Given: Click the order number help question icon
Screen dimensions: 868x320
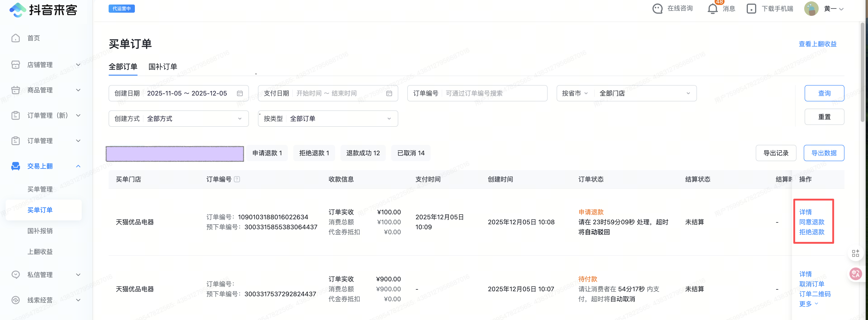Looking at the screenshot, I should pyautogui.click(x=237, y=179).
